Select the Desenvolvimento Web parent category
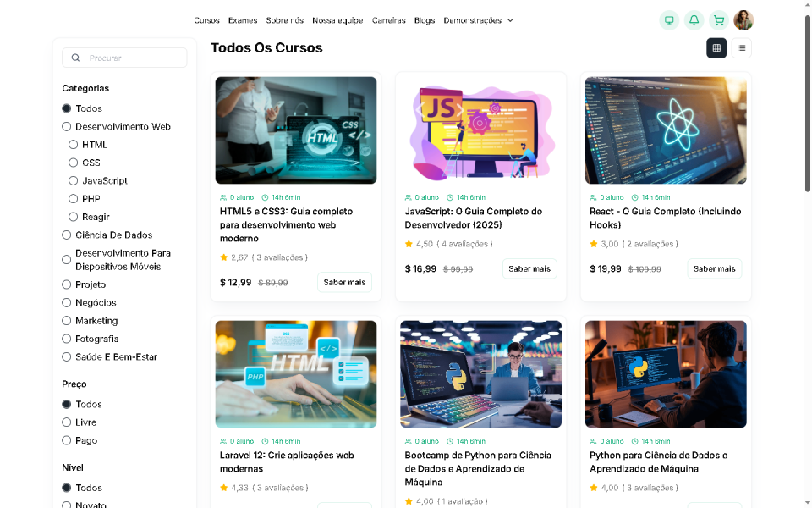Viewport: 812px width, 508px height. pyautogui.click(x=67, y=127)
